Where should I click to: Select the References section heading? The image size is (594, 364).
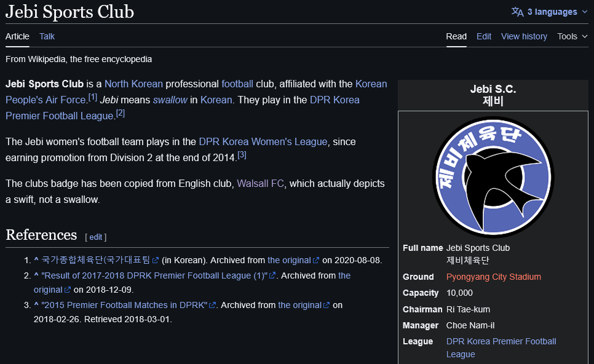click(x=41, y=235)
